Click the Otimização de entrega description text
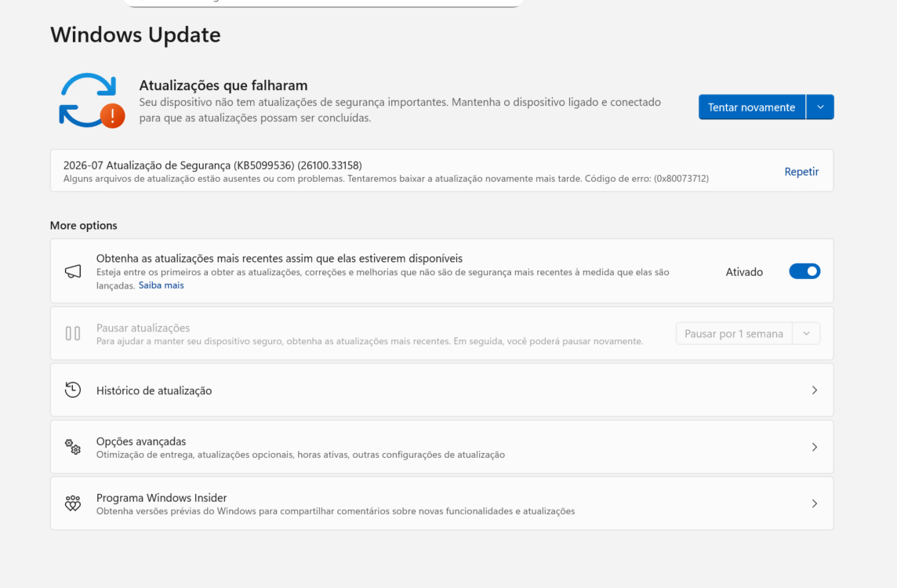The image size is (897, 588). (300, 455)
